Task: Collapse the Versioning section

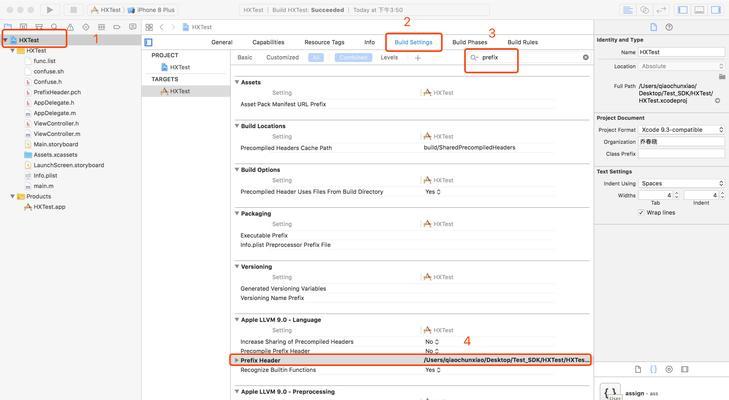Action: (x=237, y=266)
